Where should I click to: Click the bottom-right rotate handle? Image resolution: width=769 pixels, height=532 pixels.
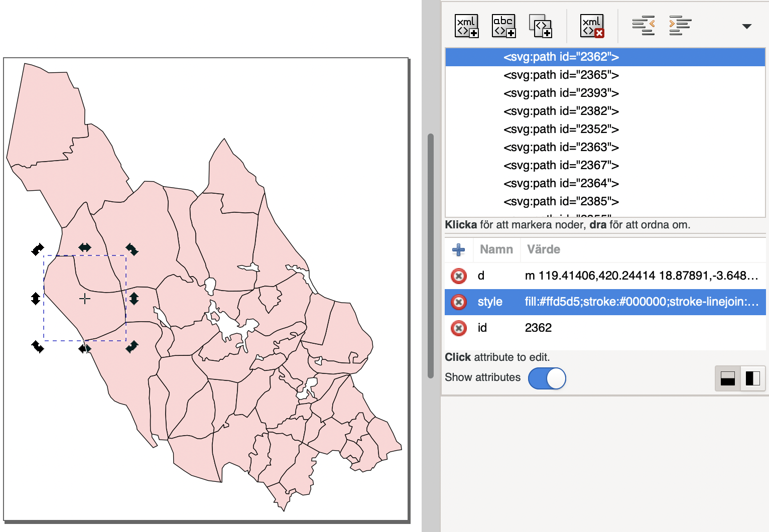coord(132,346)
